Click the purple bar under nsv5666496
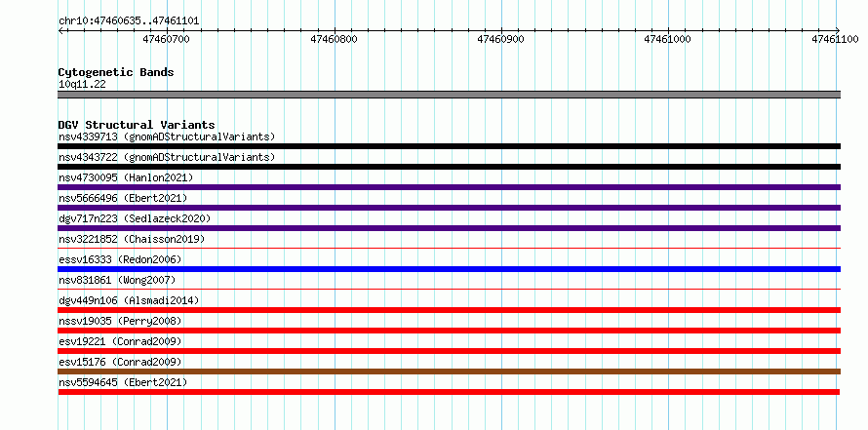The image size is (868, 430). [449, 208]
